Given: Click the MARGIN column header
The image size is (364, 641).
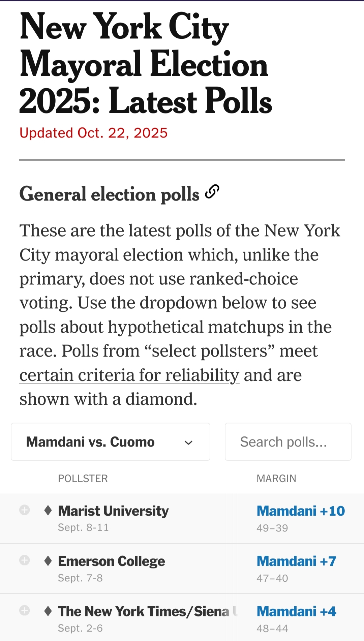Looking at the screenshot, I should tap(276, 479).
